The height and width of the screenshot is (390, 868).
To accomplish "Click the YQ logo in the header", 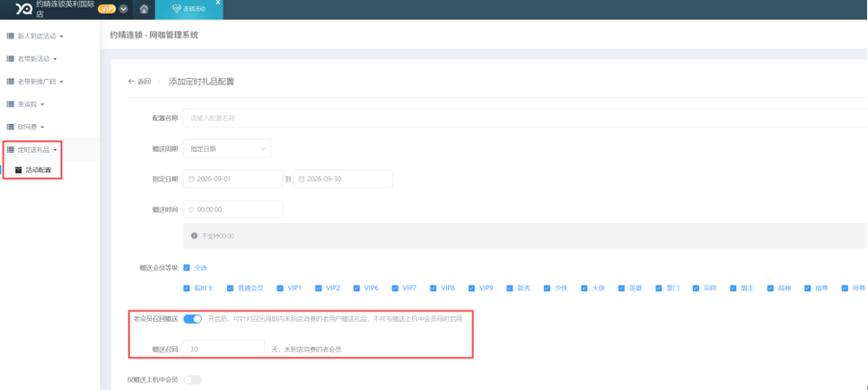I will (24, 9).
